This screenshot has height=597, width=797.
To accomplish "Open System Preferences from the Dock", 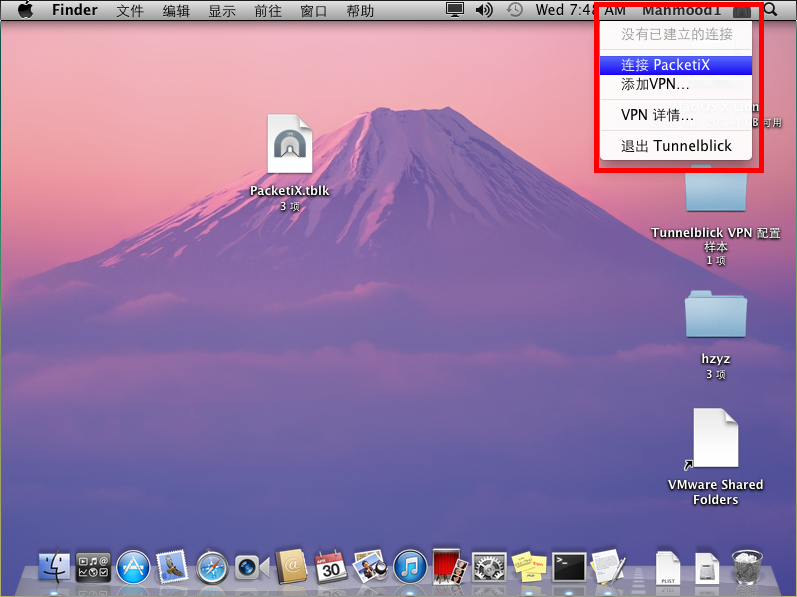I will coord(489,567).
